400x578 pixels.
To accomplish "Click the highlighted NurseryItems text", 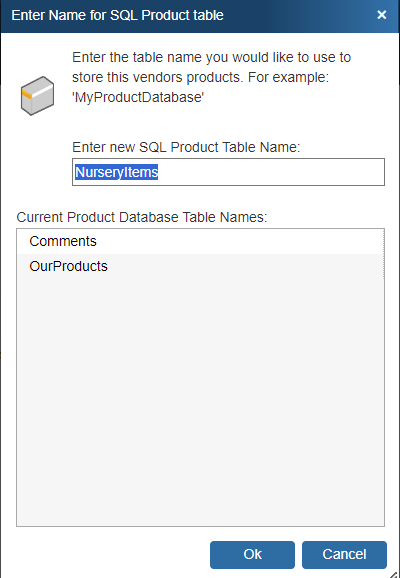I will coord(116,172).
